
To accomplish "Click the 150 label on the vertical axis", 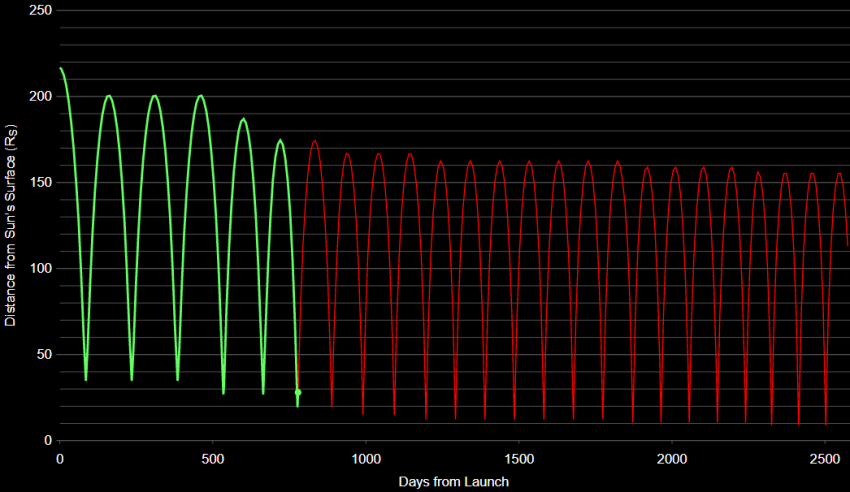I will [41, 183].
